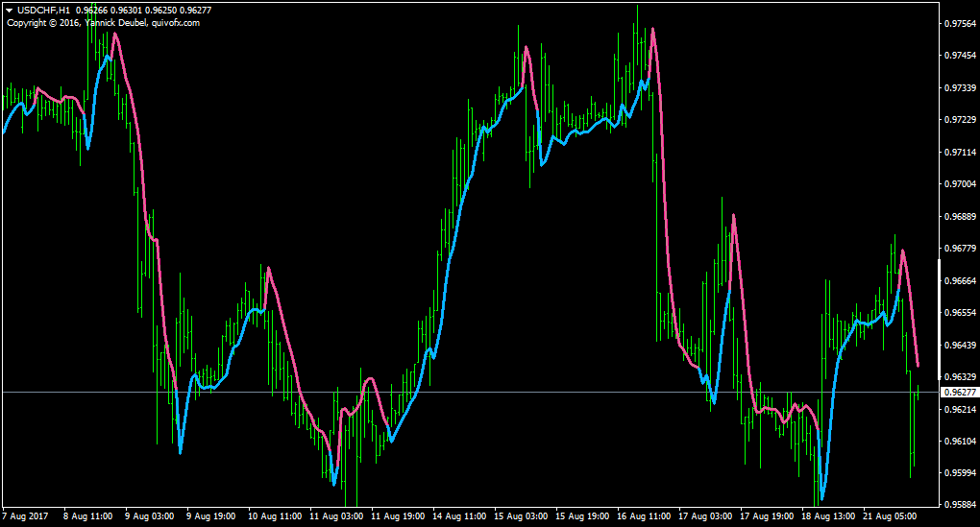Click the 0.97004 price axis label
Screen dimensions: 980x527
click(x=960, y=184)
